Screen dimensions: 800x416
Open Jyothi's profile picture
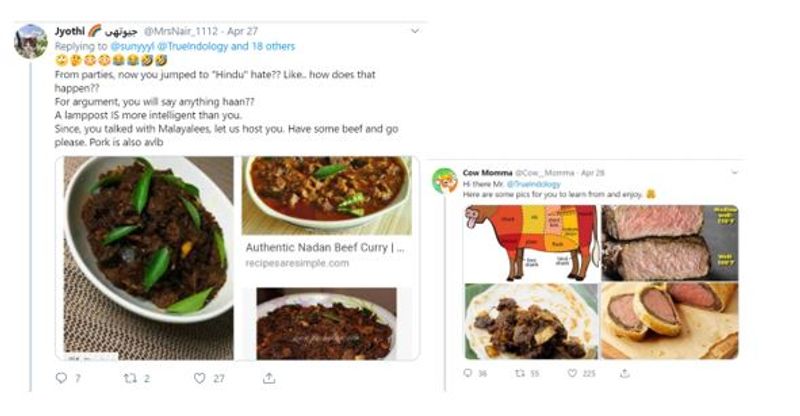(x=30, y=42)
